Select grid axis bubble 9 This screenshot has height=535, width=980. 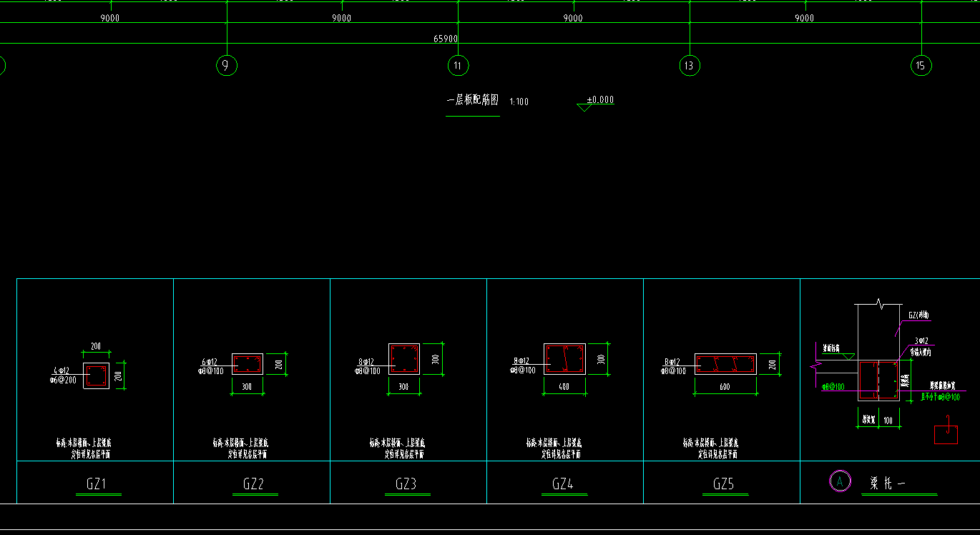[226, 66]
